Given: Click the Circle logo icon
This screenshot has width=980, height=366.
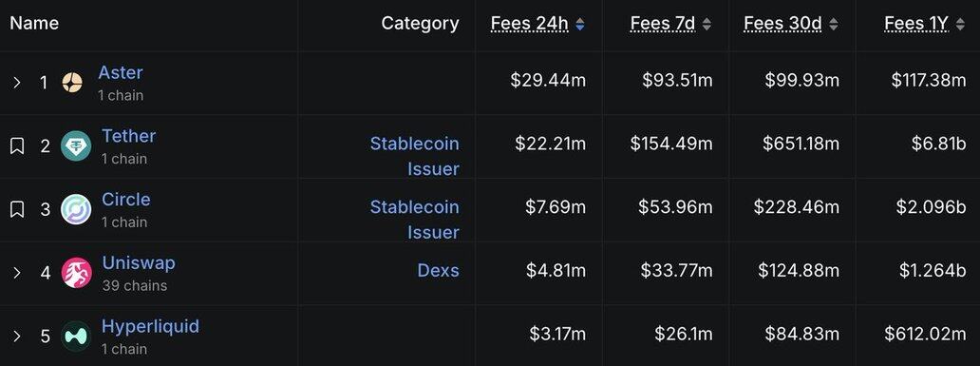Looking at the screenshot, I should coord(76,209).
